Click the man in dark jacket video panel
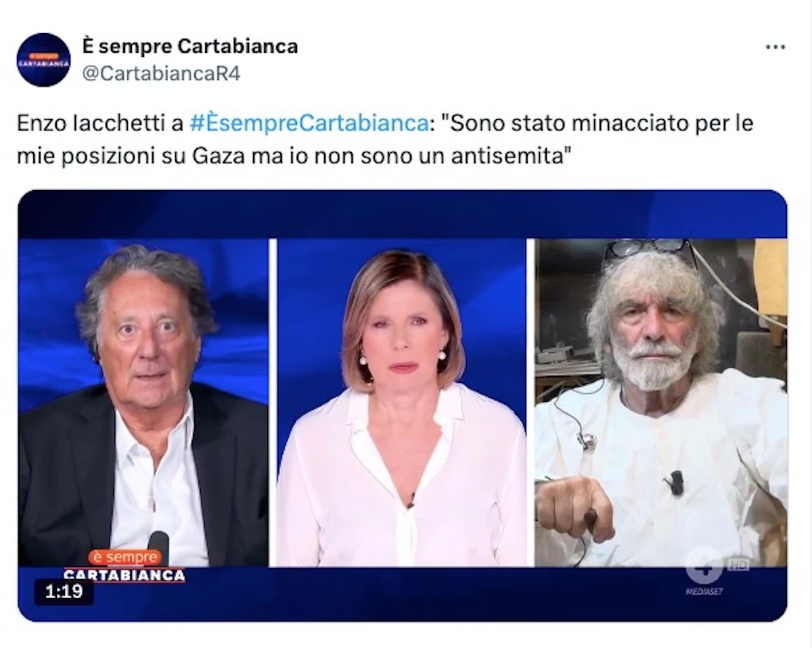Image resolution: width=812 pixels, height=648 pixels. 143,402
